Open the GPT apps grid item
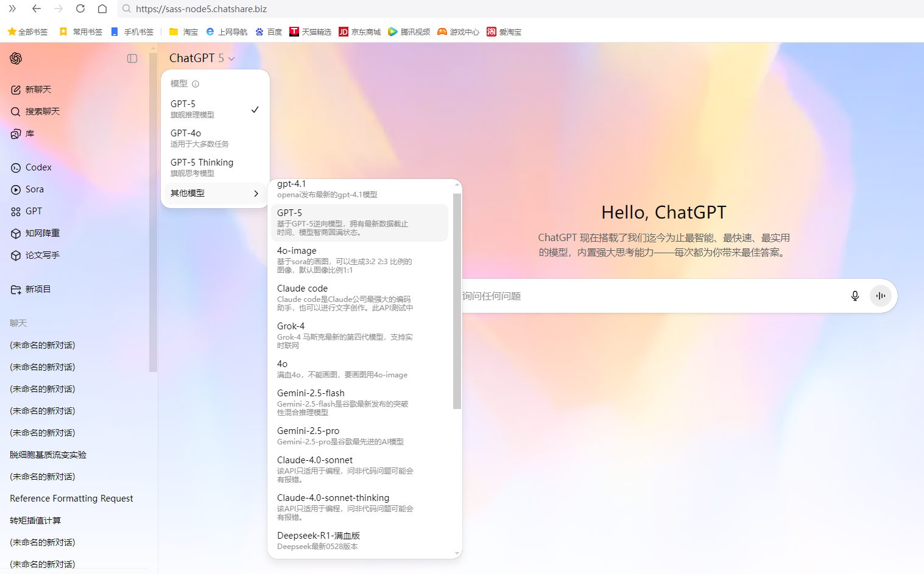924x574 pixels. [x=26, y=211]
